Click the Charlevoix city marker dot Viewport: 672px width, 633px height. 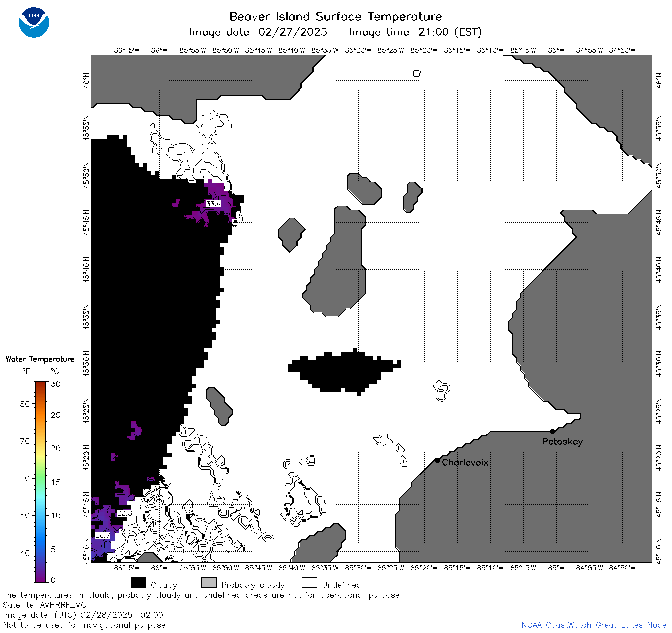(x=437, y=460)
